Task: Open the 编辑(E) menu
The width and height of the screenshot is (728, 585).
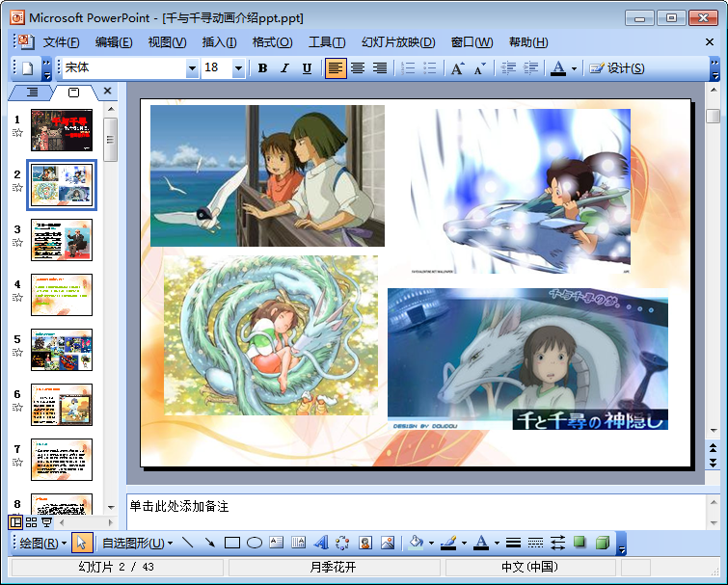Action: (114, 42)
